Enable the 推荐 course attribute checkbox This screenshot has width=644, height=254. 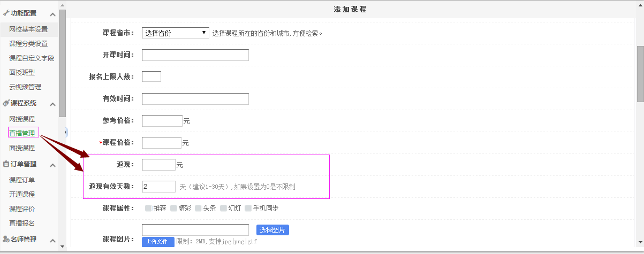[x=148, y=208]
